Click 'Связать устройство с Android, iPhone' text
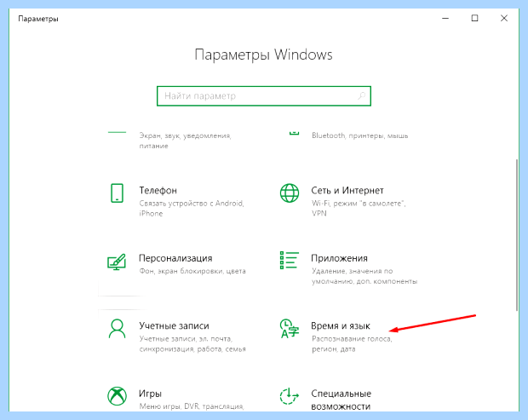The width and height of the screenshot is (528, 420). 192,209
